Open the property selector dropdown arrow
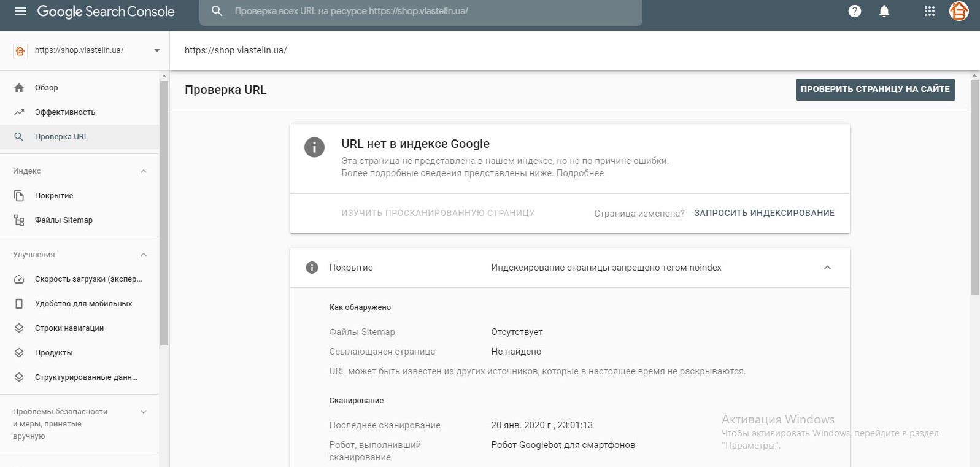 point(157,50)
